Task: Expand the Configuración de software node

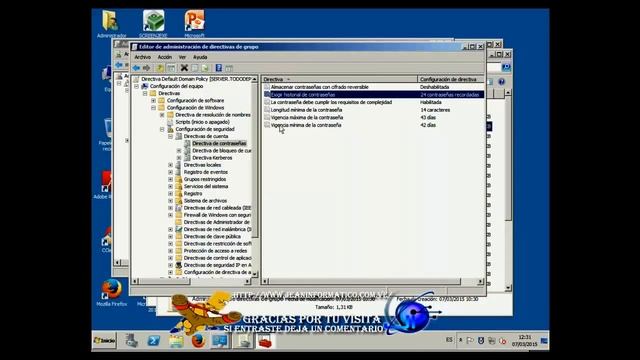Action: [153, 100]
